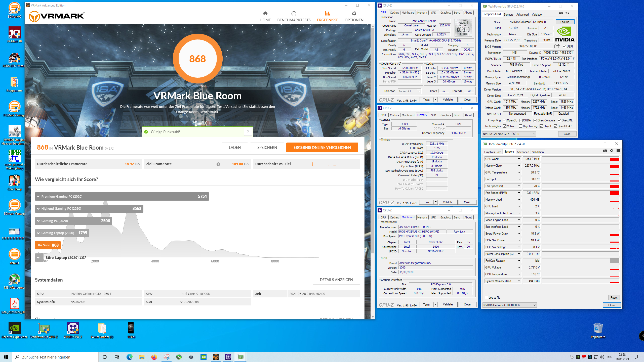Click the Reset button in GPU-Z Sensors
Screen dimensions: 644x362
[x=614, y=298]
